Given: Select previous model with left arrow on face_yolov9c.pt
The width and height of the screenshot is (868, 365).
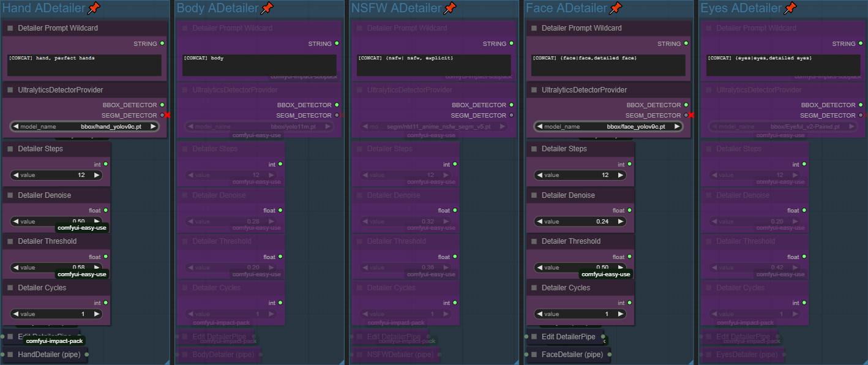Looking at the screenshot, I should 540,126.
